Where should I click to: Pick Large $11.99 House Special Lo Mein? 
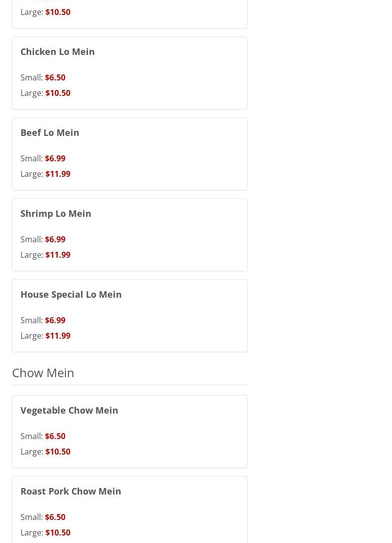(x=45, y=336)
